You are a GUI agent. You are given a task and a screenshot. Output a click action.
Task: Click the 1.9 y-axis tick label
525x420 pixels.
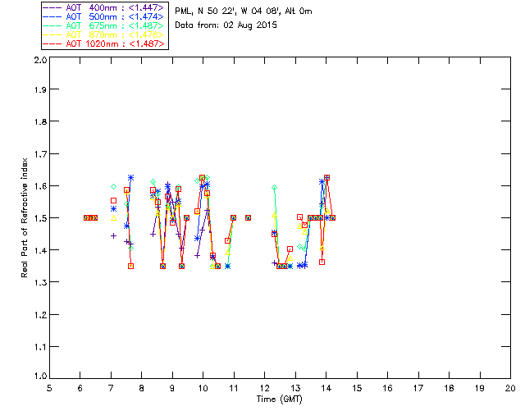point(40,89)
